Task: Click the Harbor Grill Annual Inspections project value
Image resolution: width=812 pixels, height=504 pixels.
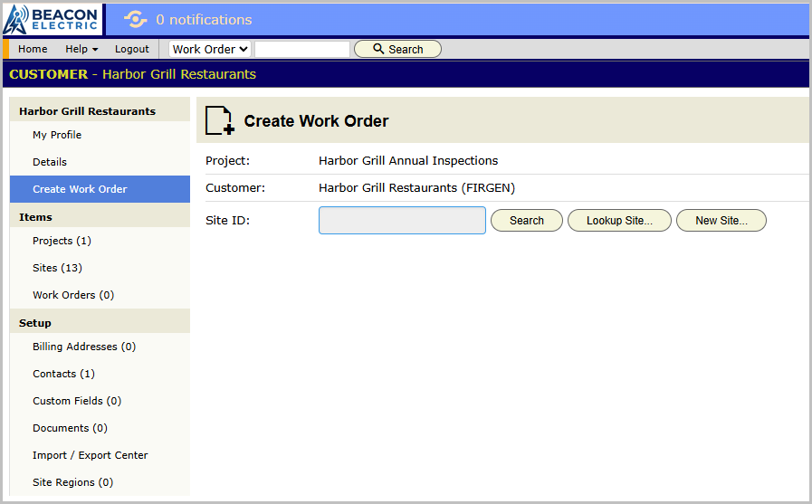Action: 408,161
